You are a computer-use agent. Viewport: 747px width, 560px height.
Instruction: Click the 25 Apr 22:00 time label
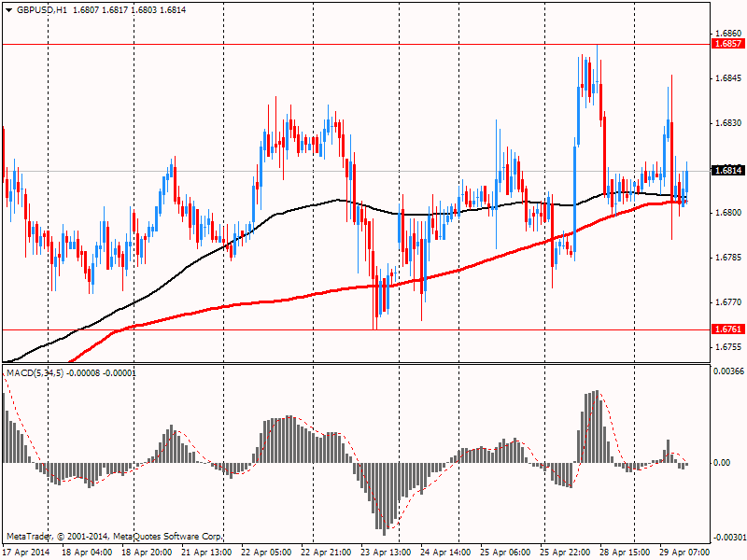coord(566,553)
